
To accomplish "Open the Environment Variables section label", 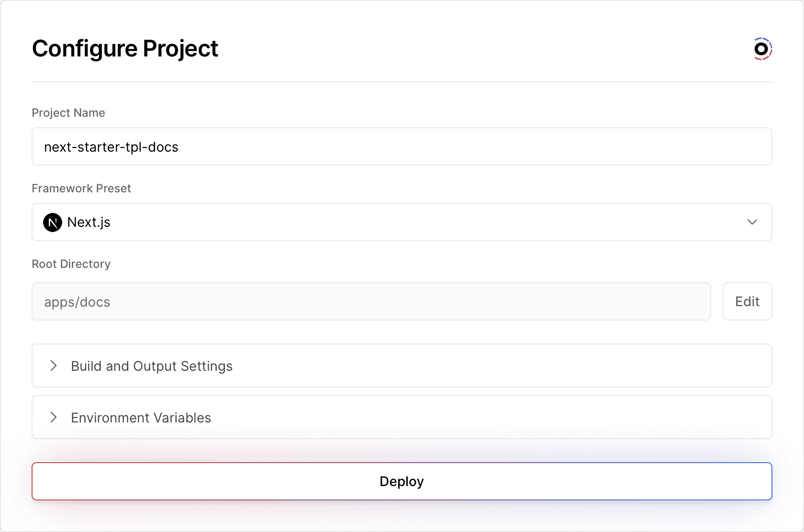I will (141, 418).
